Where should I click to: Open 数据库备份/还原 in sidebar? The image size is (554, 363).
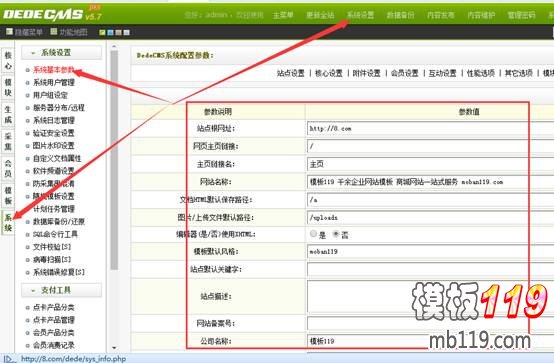pos(59,222)
